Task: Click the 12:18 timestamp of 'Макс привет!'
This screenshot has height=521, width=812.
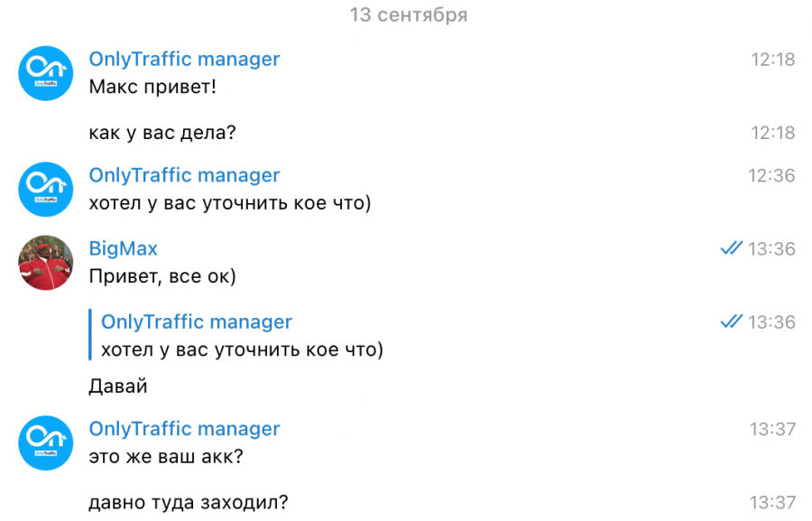Action: click(x=772, y=60)
